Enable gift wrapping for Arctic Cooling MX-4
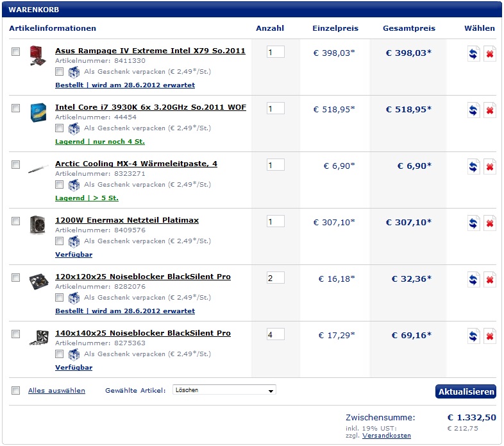The height and width of the screenshot is (446, 504). pos(59,184)
